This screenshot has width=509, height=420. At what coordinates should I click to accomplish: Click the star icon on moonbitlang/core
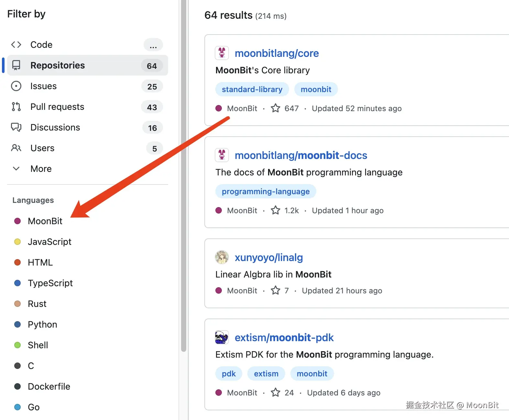click(x=275, y=108)
